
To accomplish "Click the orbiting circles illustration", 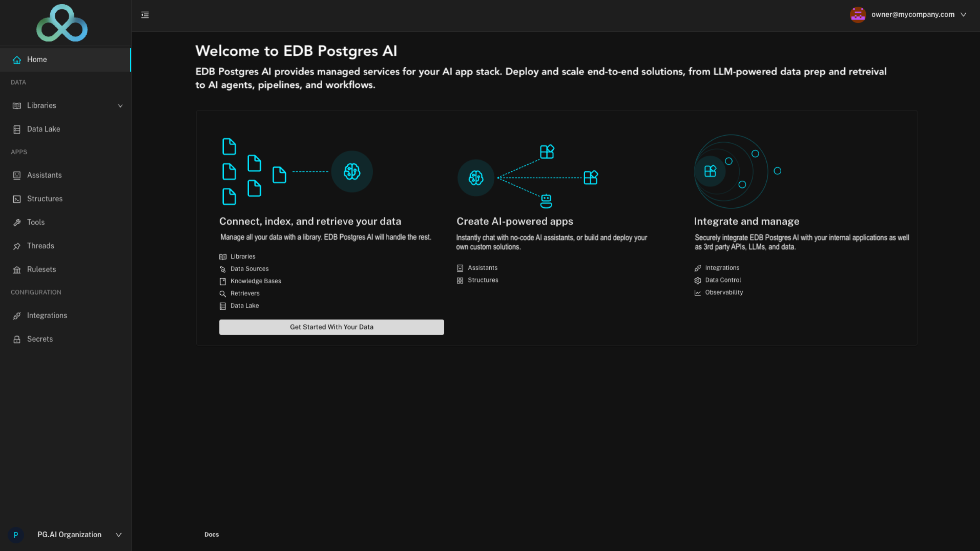I will tap(737, 172).
